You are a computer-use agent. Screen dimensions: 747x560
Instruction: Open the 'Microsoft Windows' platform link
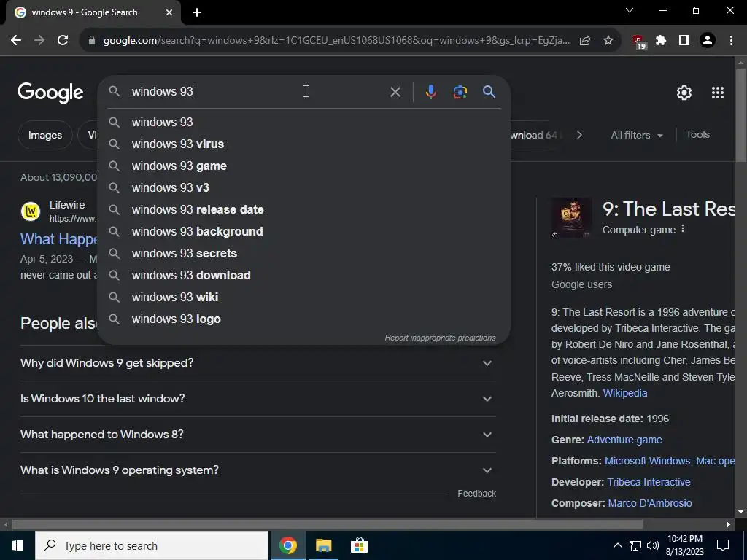coord(648,461)
